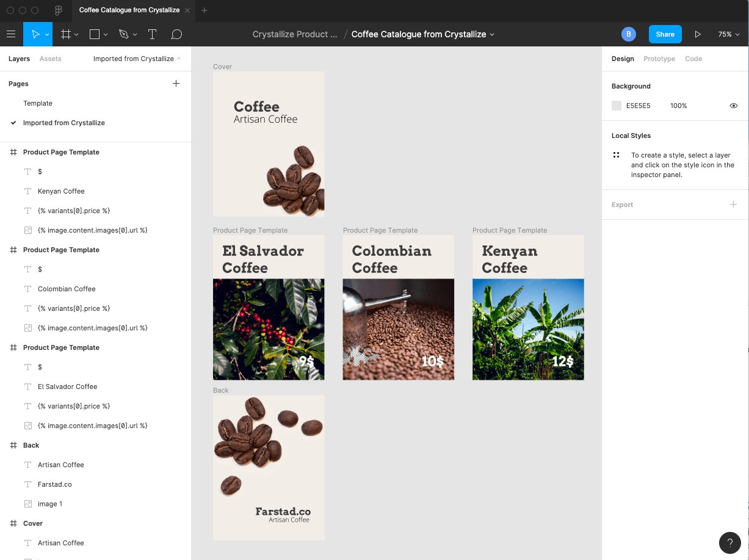Select the image 1 layer
Screen dimensions: 749x560
50,504
